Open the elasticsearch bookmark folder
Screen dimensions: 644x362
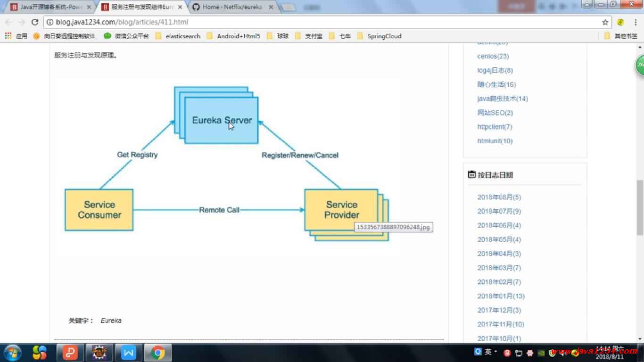click(178, 36)
